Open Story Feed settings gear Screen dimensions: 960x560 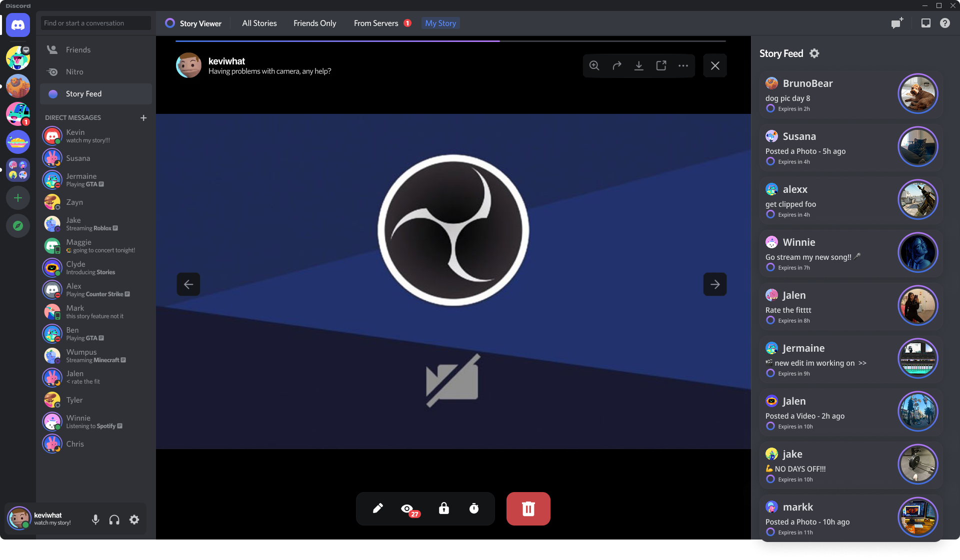click(x=814, y=53)
